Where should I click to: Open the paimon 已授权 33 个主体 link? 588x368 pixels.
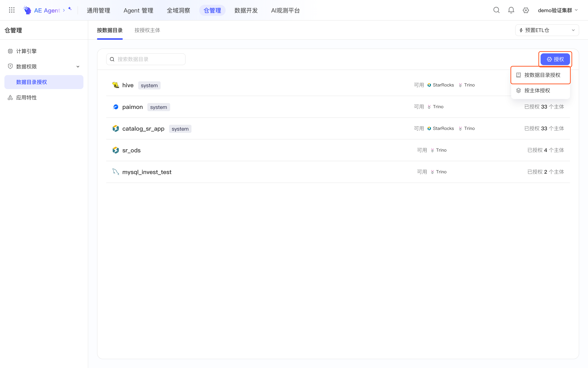(544, 107)
